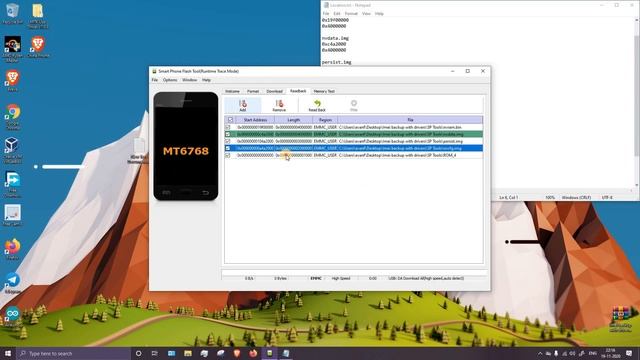640x360 pixels.
Task: Open the Flash Tool Options menu
Action: pyautogui.click(x=170, y=80)
